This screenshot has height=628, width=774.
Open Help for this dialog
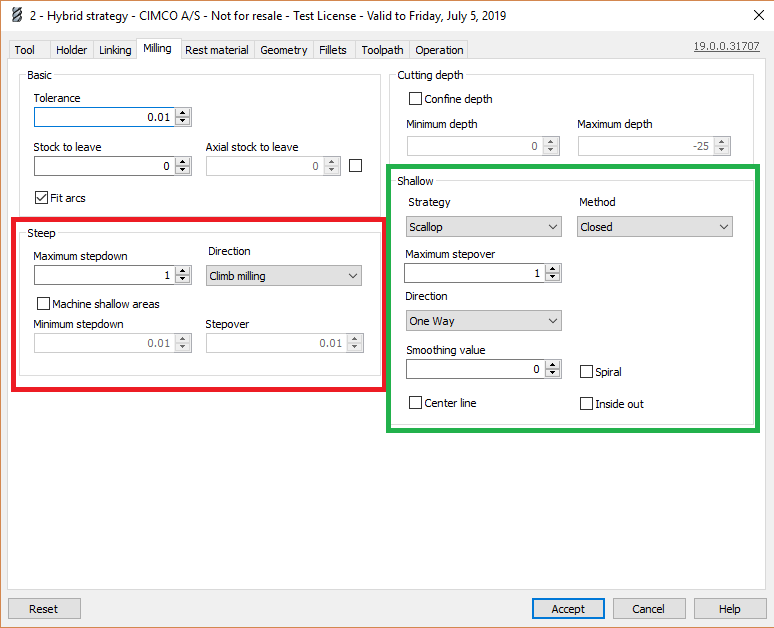click(730, 609)
